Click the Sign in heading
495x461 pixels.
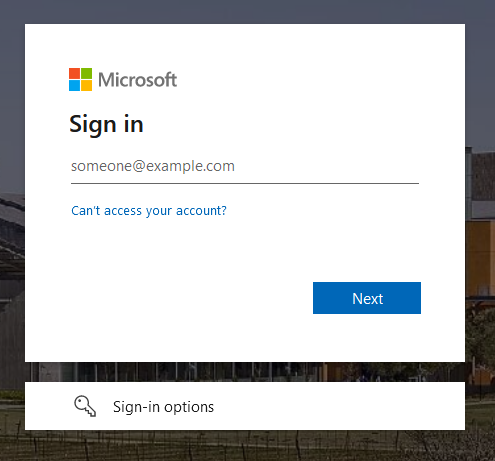(106, 124)
